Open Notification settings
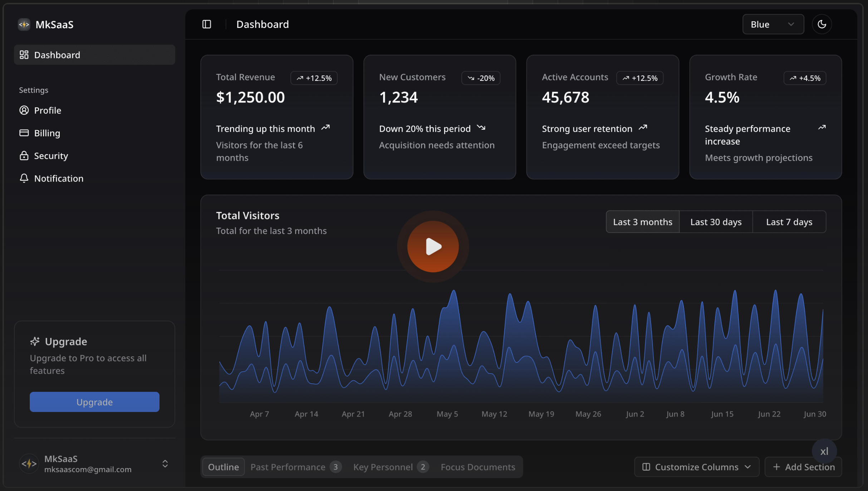The width and height of the screenshot is (868, 491). pyautogui.click(x=59, y=179)
